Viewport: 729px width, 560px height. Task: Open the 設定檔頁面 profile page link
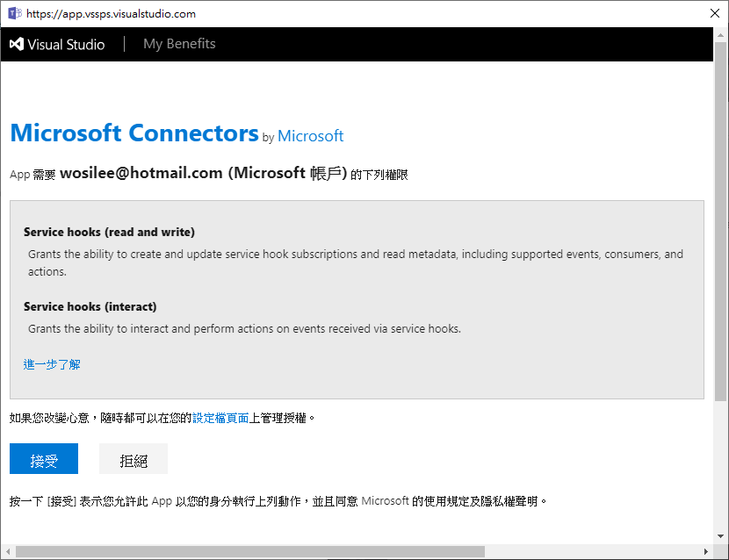pyautogui.click(x=220, y=419)
